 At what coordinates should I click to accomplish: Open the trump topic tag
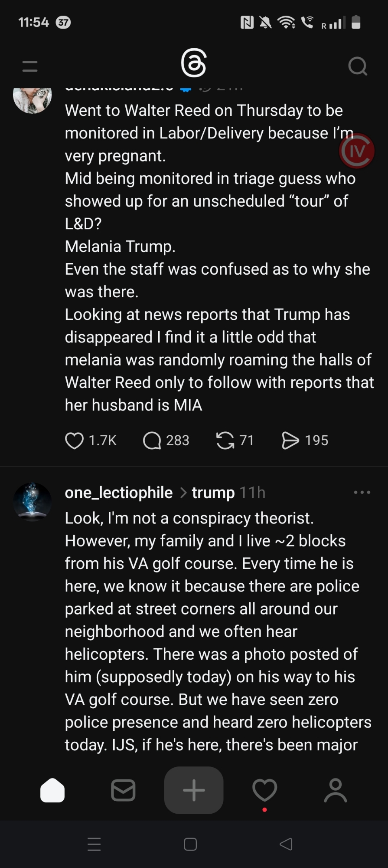[x=213, y=493]
